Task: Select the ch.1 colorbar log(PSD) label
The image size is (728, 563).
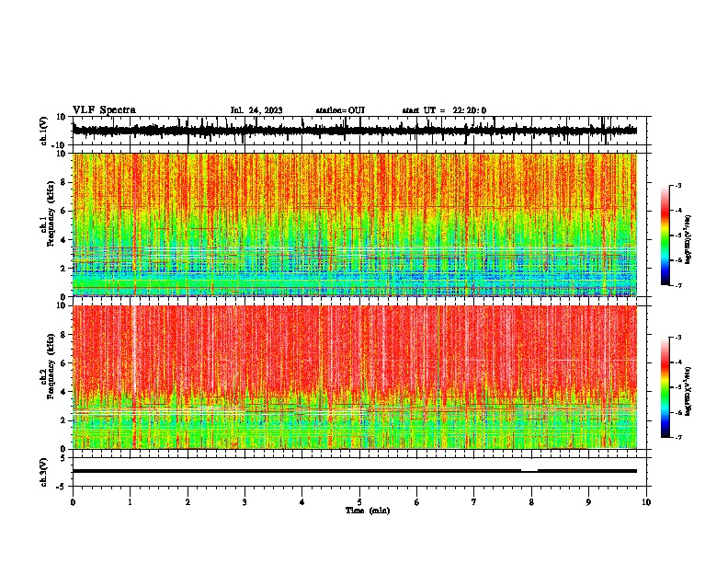Action: click(688, 240)
